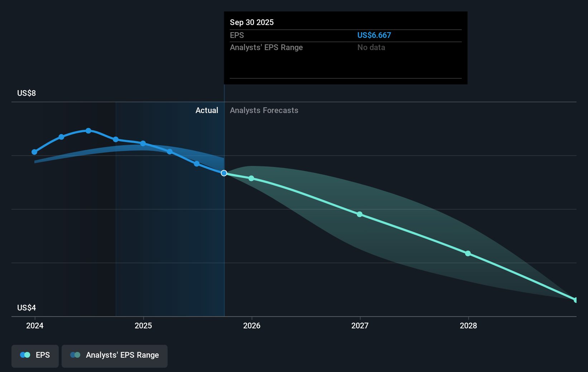Click the 'Sep 30 2025' tooltip date
This screenshot has height=372, width=588.
(252, 22)
